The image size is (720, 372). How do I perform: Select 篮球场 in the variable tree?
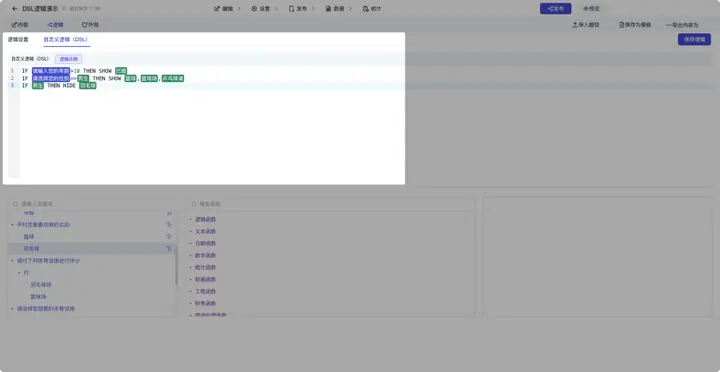point(38,297)
